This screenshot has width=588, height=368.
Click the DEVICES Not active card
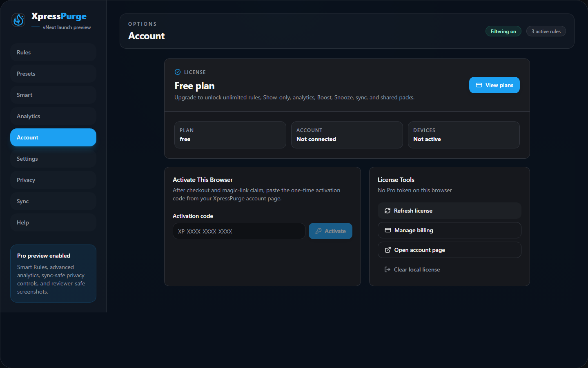tap(463, 135)
